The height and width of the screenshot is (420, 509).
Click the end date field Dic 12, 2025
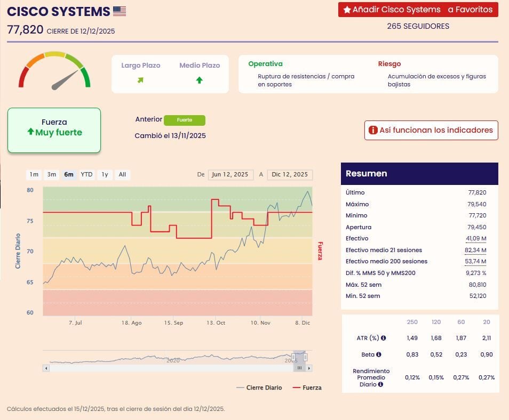(290, 175)
